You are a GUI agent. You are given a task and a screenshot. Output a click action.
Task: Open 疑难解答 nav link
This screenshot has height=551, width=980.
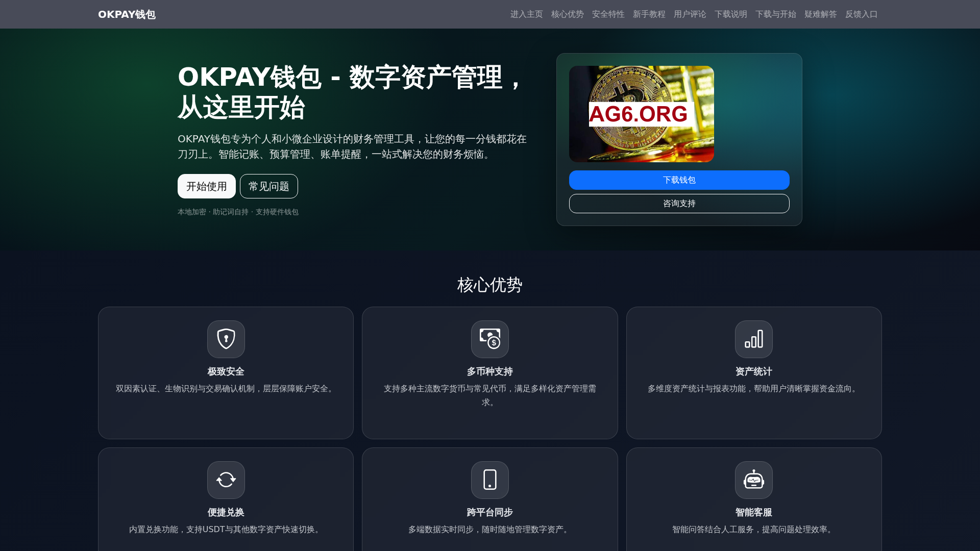(x=821, y=14)
